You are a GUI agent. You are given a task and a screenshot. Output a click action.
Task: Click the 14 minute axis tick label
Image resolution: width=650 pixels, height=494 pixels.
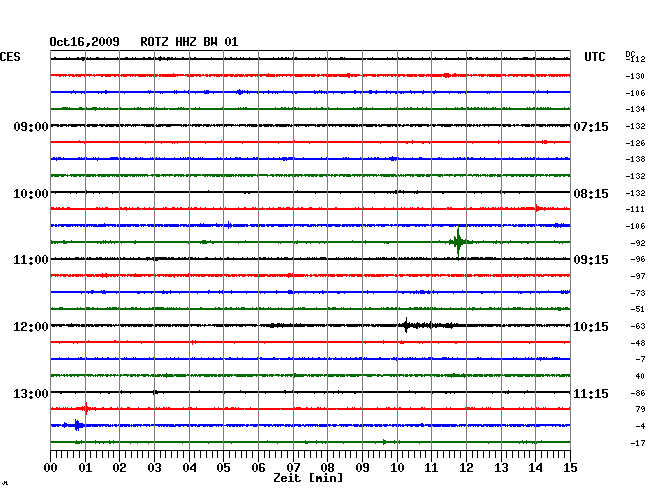tap(535, 468)
